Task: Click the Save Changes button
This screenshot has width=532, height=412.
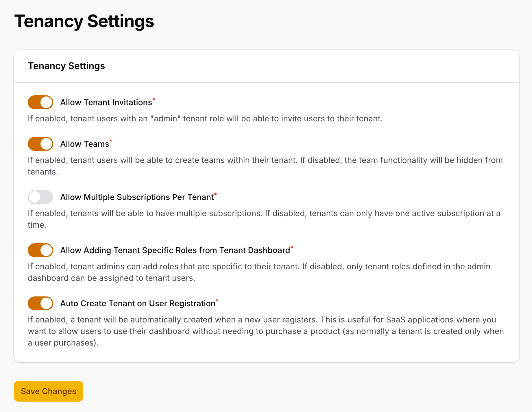Action: coord(48,391)
